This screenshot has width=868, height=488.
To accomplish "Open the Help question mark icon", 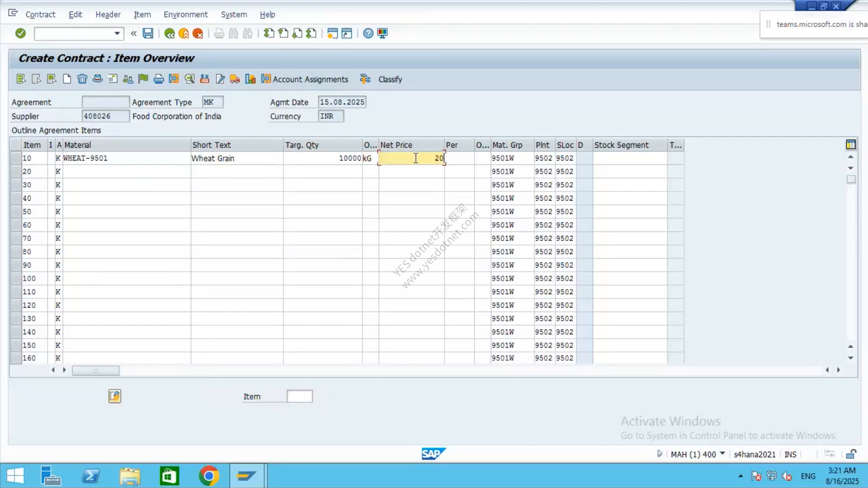I will [x=368, y=33].
